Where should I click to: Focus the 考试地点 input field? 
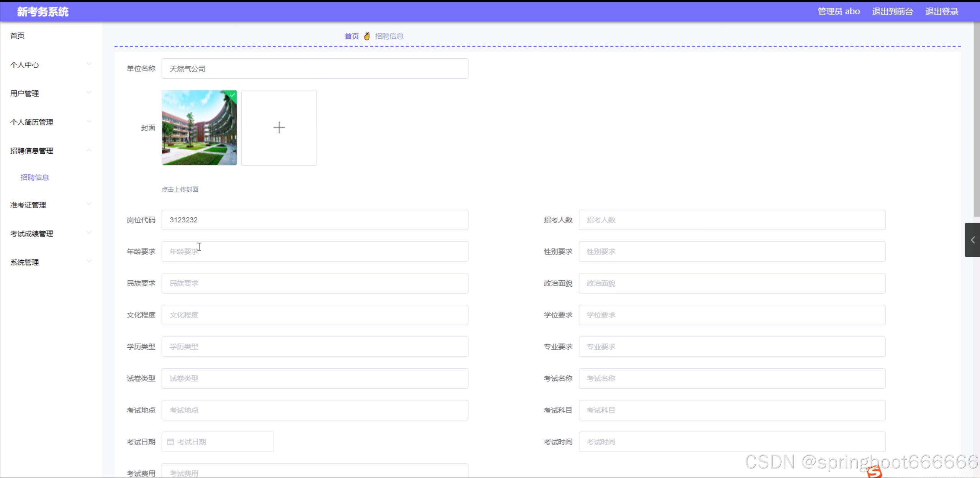coord(315,410)
